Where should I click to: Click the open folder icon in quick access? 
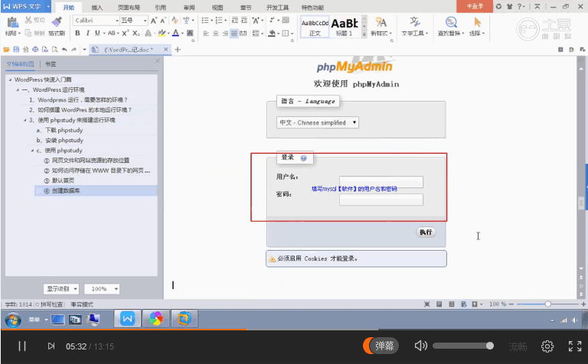tap(6, 50)
